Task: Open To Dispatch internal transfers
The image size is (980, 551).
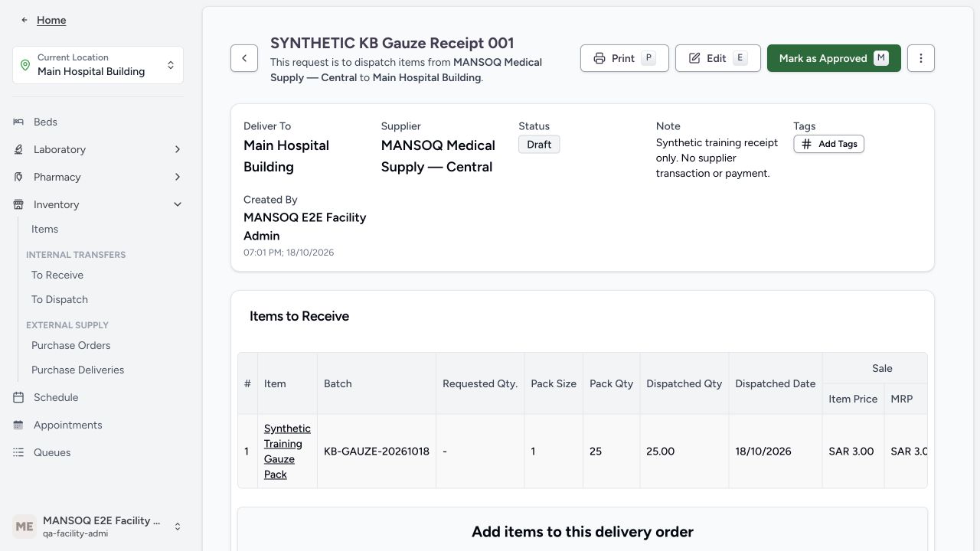Action: point(60,299)
